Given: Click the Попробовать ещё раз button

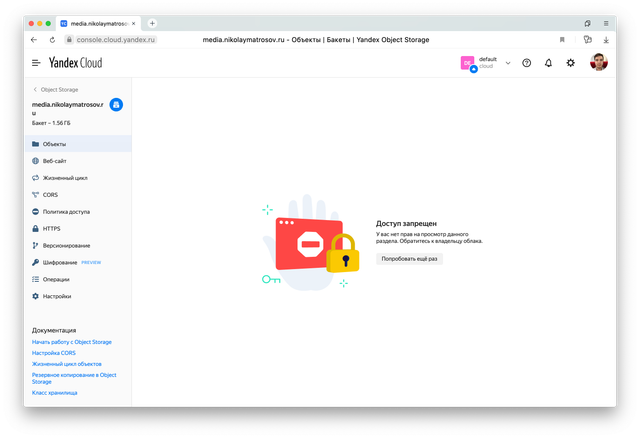Looking at the screenshot, I should (410, 258).
